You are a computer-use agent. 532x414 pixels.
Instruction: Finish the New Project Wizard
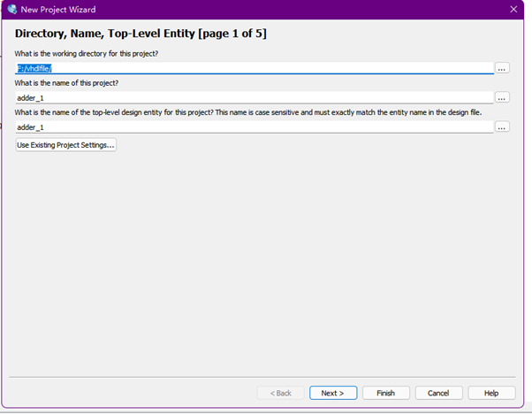[x=386, y=393]
